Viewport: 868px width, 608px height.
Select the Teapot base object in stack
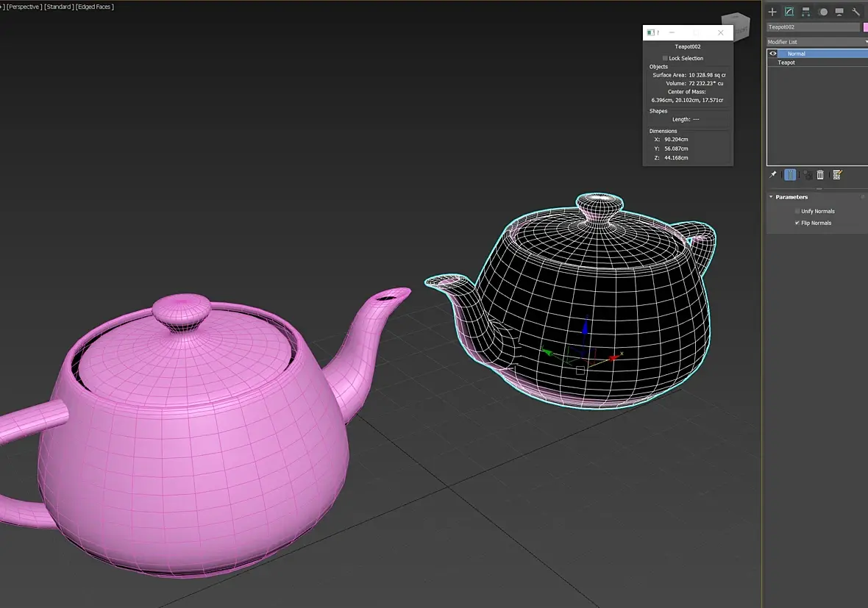coord(786,62)
